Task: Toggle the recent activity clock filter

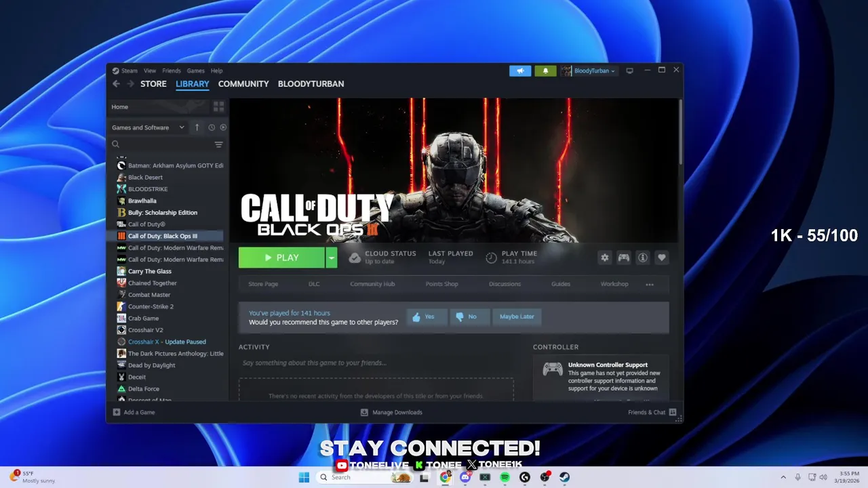Action: pyautogui.click(x=212, y=127)
